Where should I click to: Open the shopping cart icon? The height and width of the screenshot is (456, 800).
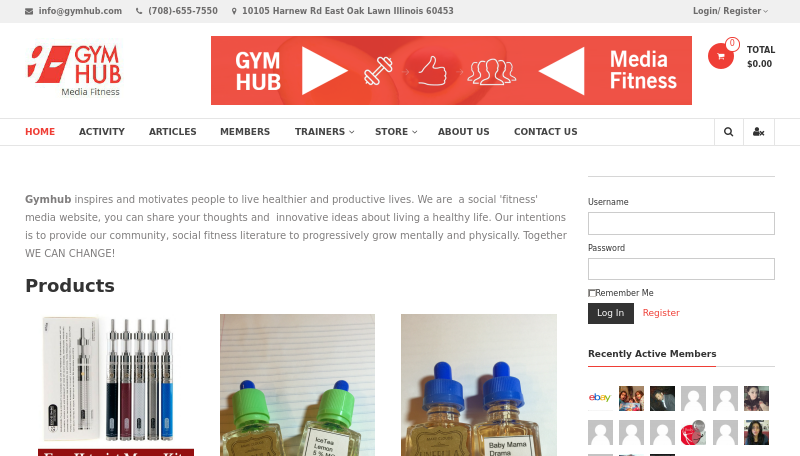(720, 56)
